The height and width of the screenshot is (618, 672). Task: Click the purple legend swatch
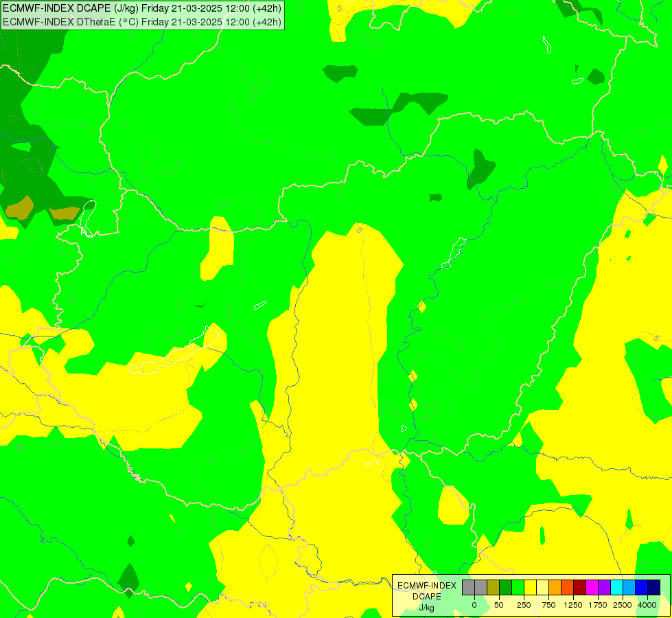pos(604,587)
